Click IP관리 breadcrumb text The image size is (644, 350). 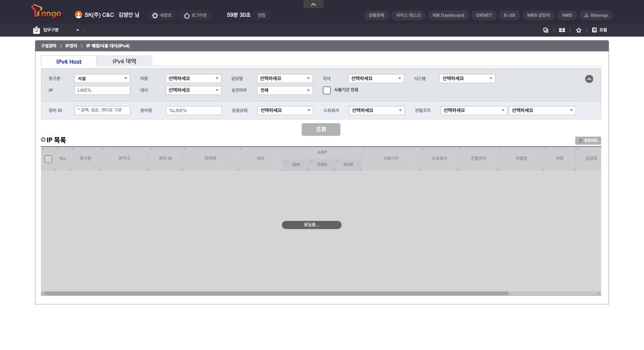pyautogui.click(x=71, y=46)
